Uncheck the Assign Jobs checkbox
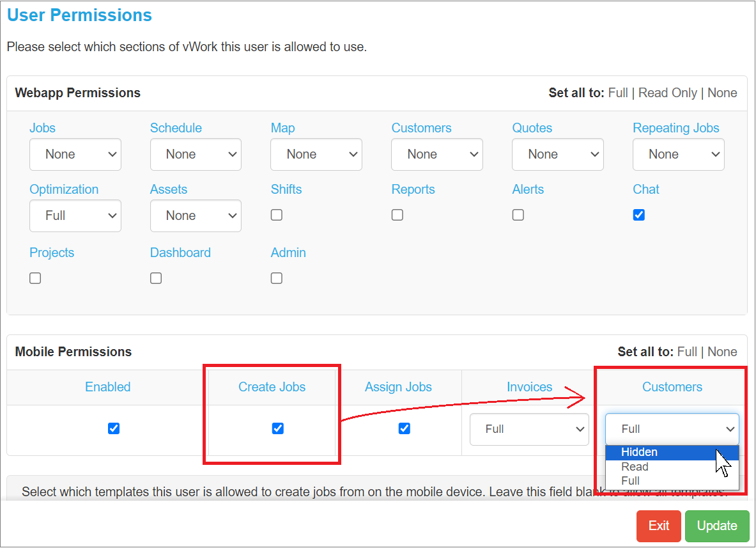The width and height of the screenshot is (756, 548). pos(405,428)
